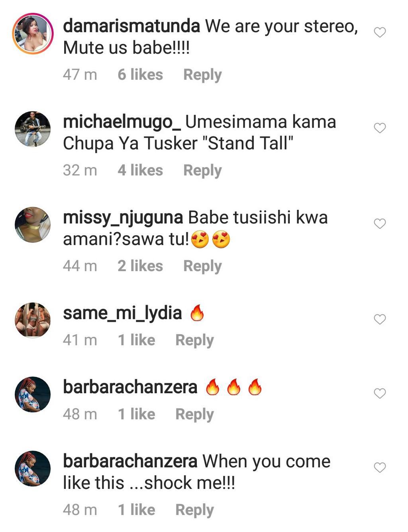Heart missy_njuguna's comment
Viewport: 408px width, 532px height.
coord(380,224)
